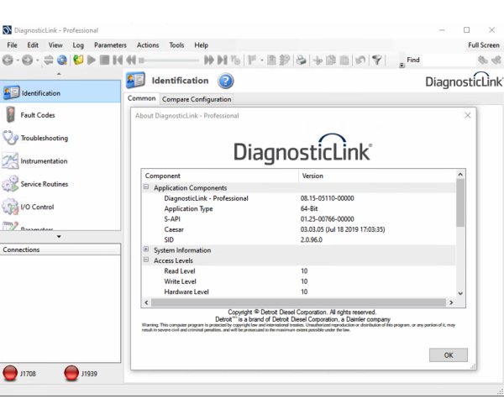
Task: Click the globe refresh toolbar icon
Action: [62, 60]
